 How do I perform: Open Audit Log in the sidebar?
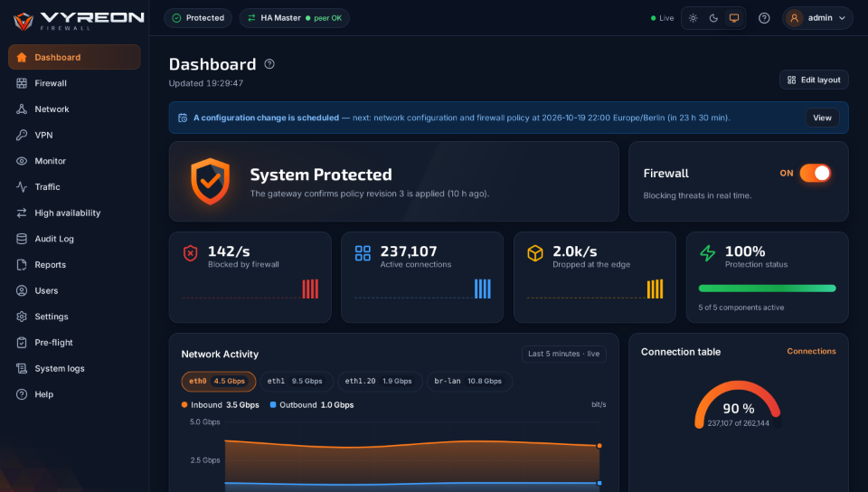pos(74,239)
